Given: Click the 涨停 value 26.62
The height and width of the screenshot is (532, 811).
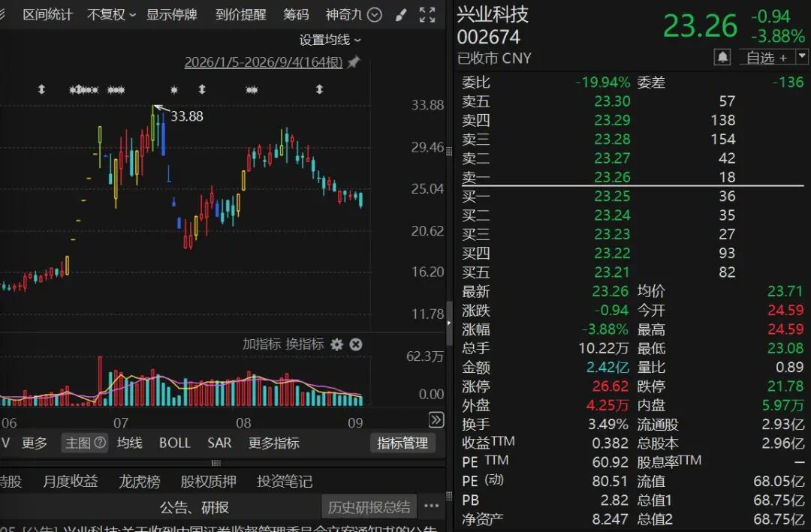Looking at the screenshot, I should [x=611, y=386].
